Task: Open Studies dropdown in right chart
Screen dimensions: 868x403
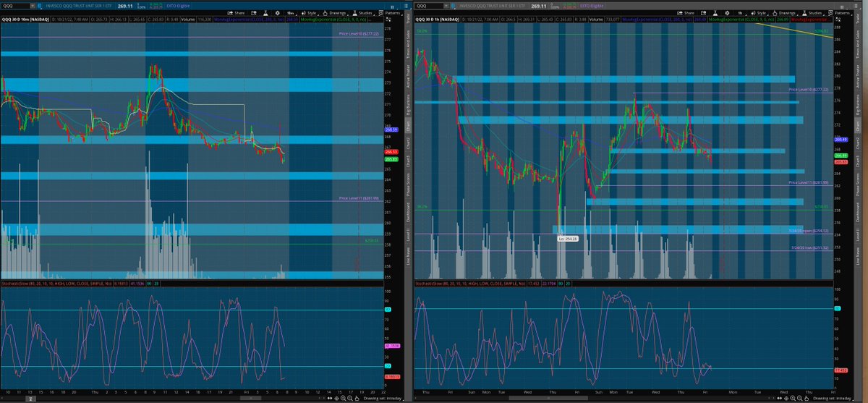Action: [813, 13]
